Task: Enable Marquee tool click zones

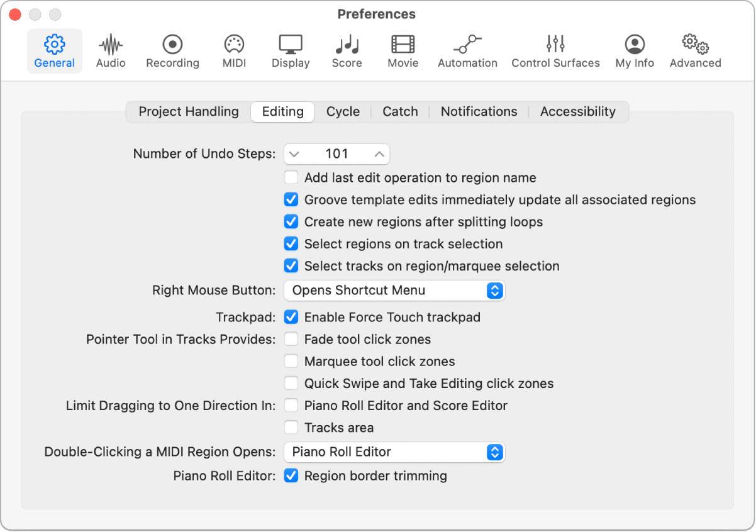Action: (x=291, y=362)
